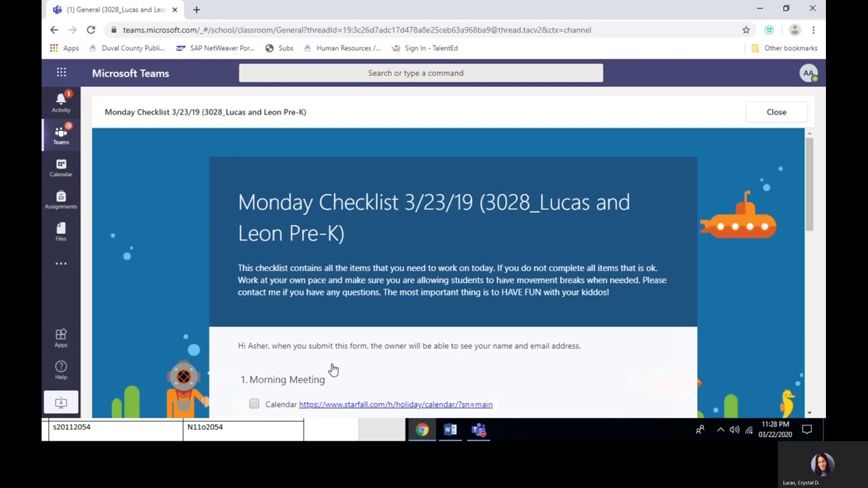Click the volume icon in system tray
This screenshot has width=868, height=488.
click(x=734, y=430)
